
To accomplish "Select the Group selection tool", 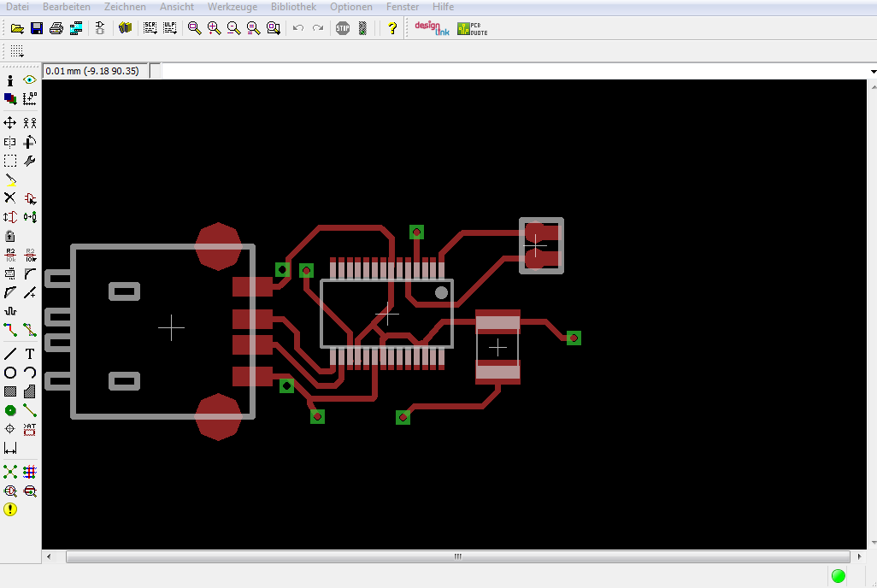I will coord(10,162).
